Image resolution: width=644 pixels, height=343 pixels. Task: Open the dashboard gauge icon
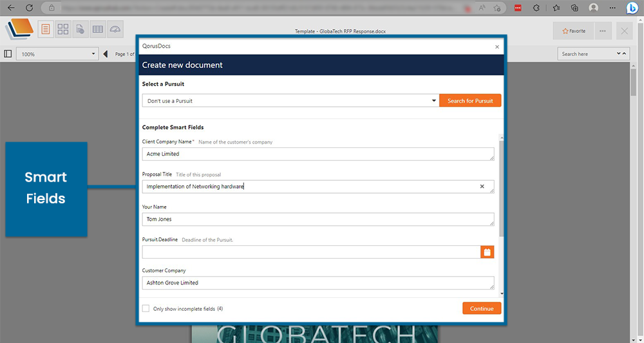tap(115, 29)
